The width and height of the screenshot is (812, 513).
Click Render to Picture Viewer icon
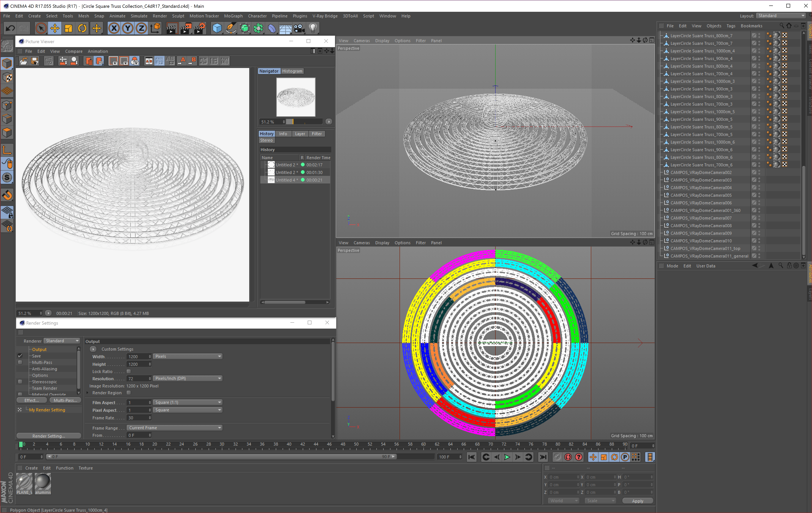point(186,28)
